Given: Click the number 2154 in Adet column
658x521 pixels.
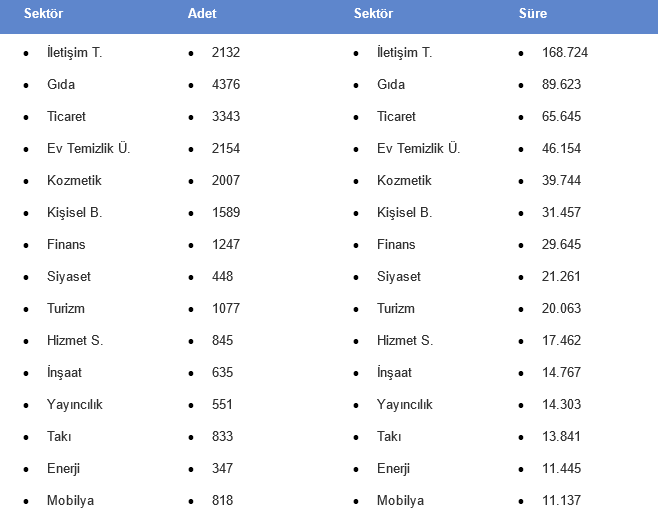Looking at the screenshot, I should point(226,148).
